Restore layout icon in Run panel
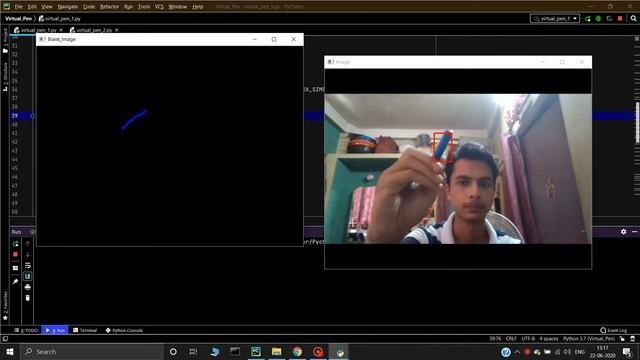Screen dimensions: 640x360 (15, 268)
